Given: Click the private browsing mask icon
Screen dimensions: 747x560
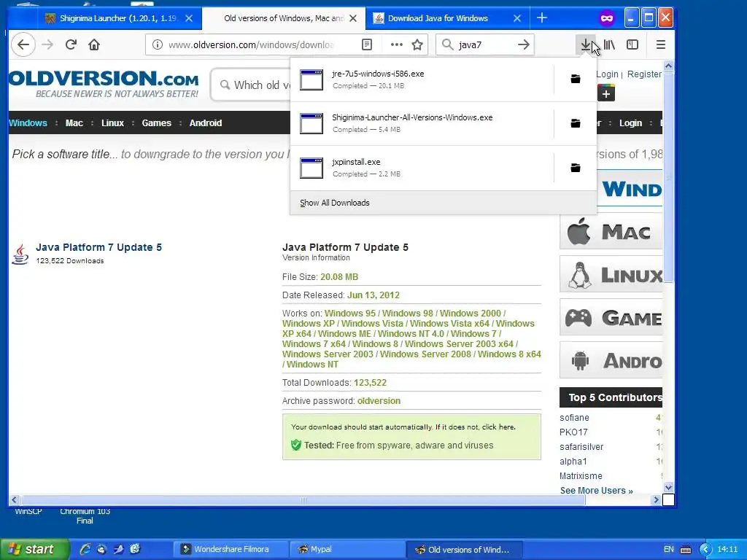Looking at the screenshot, I should pyautogui.click(x=606, y=18).
